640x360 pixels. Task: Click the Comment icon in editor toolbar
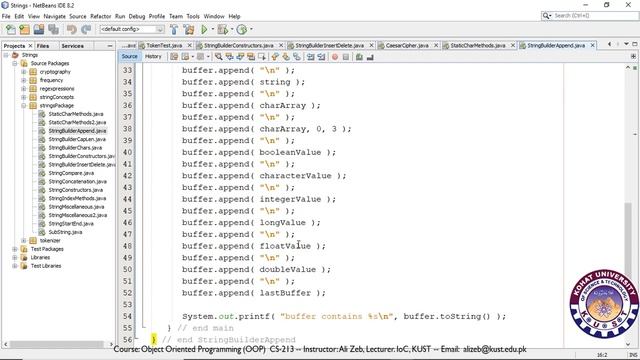point(359,57)
